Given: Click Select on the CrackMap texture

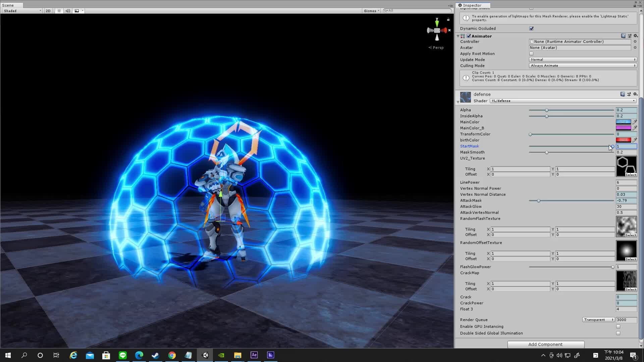Looking at the screenshot, I should tap(631, 289).
